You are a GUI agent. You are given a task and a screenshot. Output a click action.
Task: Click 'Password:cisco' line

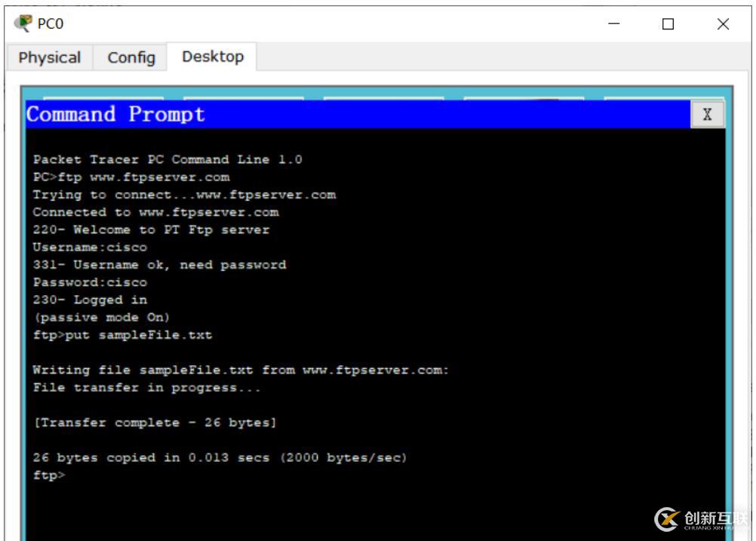[90, 282]
